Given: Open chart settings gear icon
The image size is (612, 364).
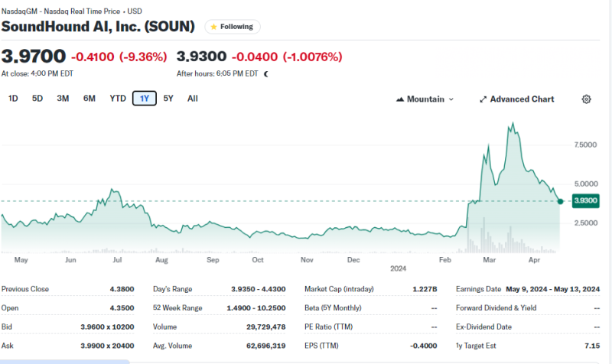Looking at the screenshot, I should (x=586, y=99).
